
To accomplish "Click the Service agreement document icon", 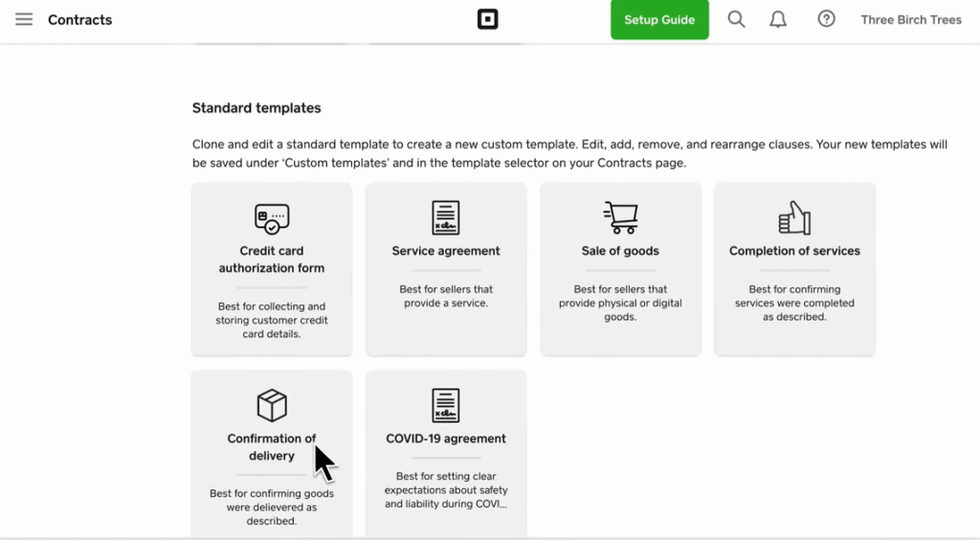I will (x=446, y=217).
